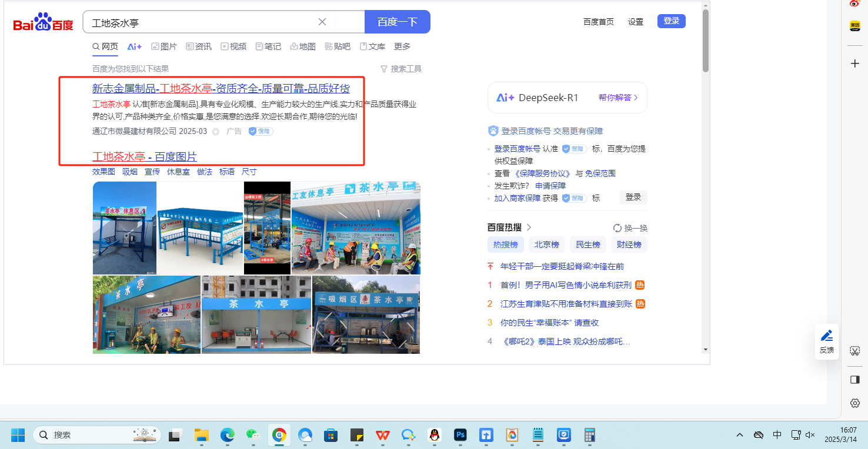This screenshot has width=868, height=449.
Task: Open Calculator from the taskbar
Action: 589,435
